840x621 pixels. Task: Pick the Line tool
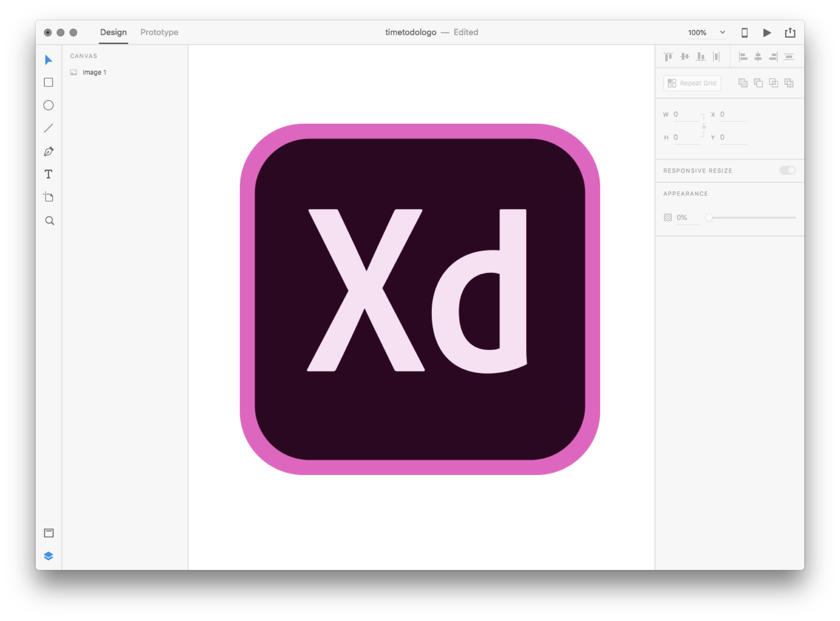[x=48, y=128]
